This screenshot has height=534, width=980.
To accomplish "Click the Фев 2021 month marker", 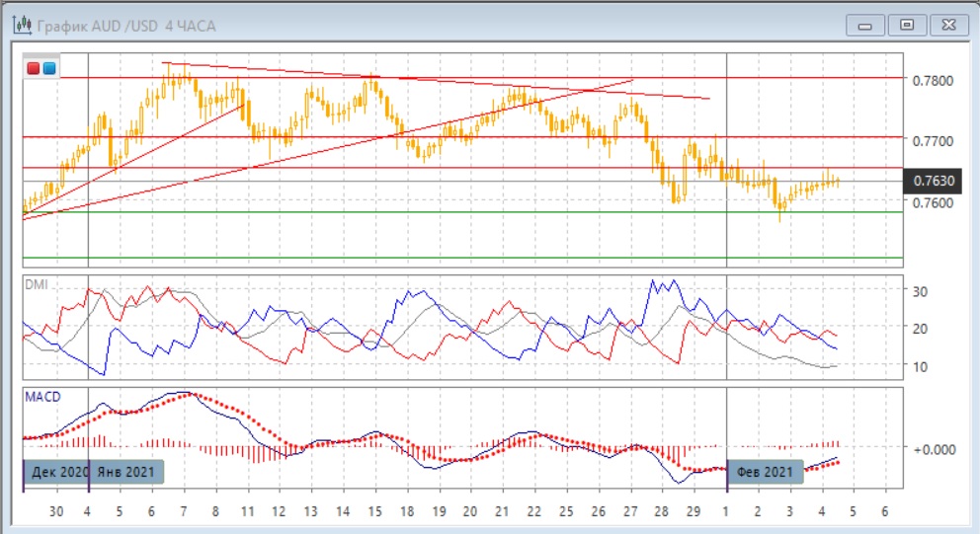I will (x=765, y=472).
